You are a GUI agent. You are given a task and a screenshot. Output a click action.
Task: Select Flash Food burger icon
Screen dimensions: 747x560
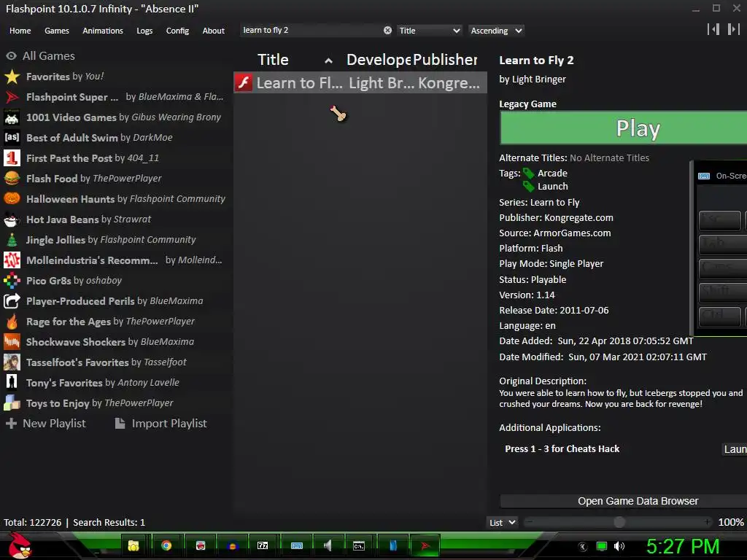[x=12, y=179]
